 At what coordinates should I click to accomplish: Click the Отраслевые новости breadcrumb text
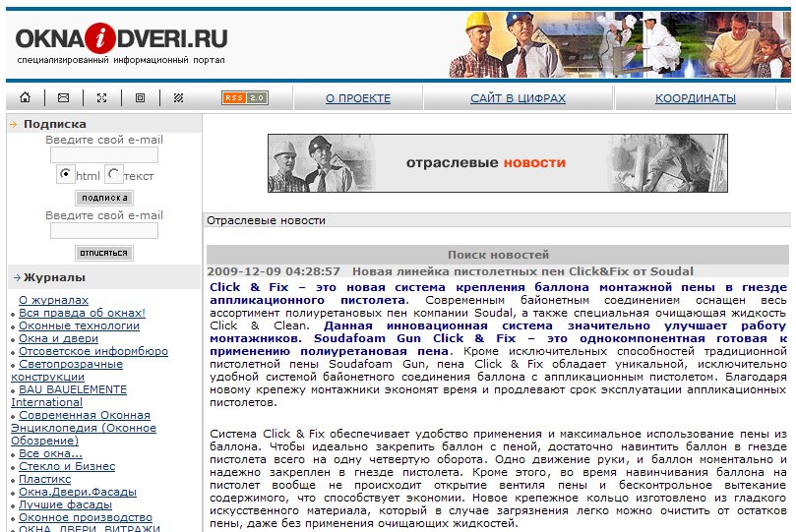266,220
